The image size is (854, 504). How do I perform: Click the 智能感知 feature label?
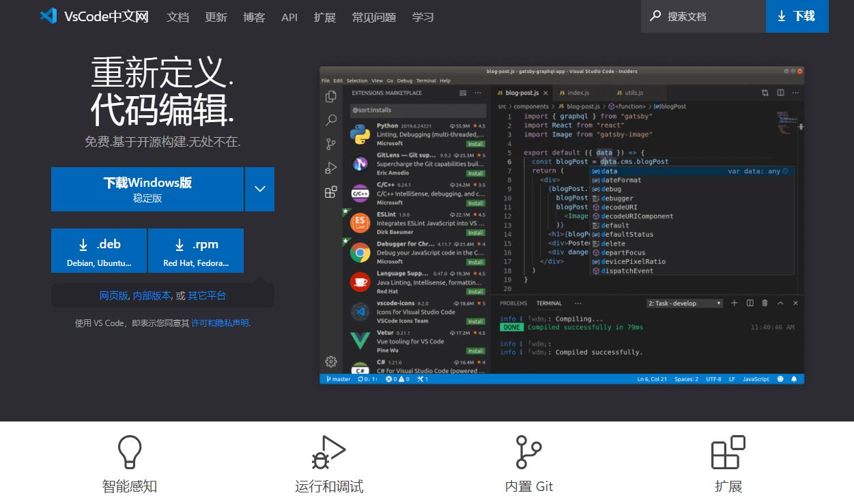130,486
